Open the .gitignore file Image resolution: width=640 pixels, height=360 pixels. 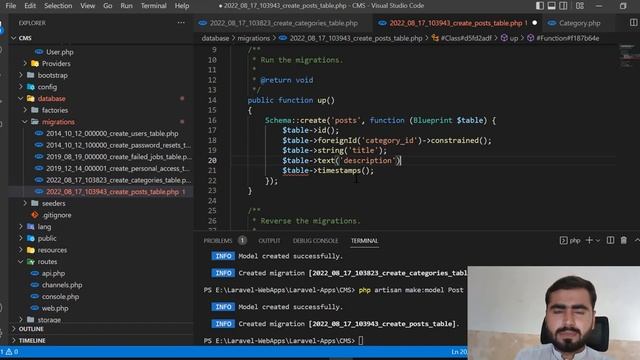point(56,215)
